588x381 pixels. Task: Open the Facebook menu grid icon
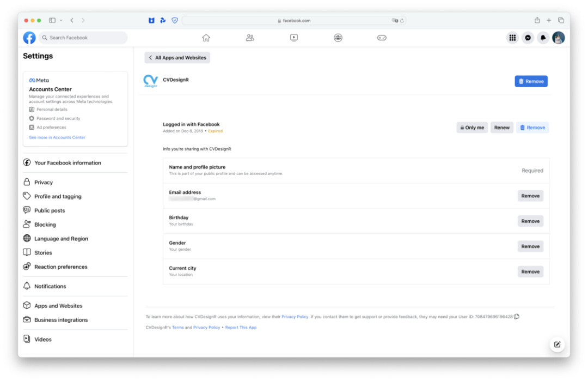pyautogui.click(x=512, y=38)
